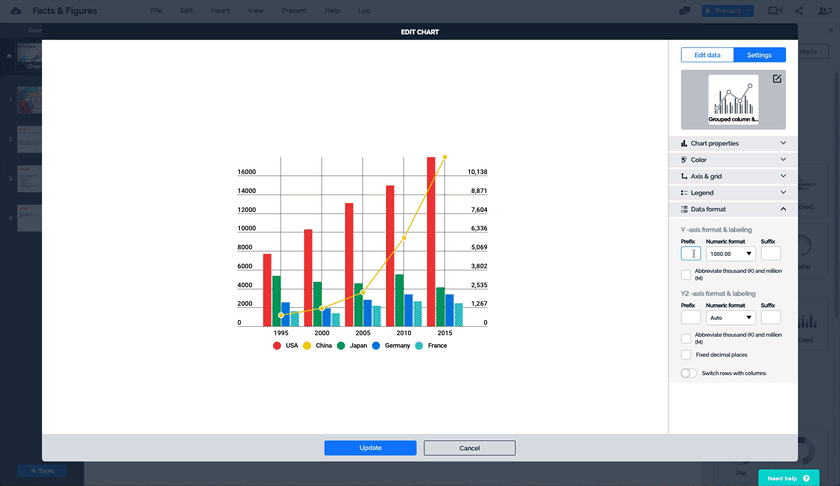
Task: Enable Y-axis abbreviate thousand and million checkbox
Action: 686,275
